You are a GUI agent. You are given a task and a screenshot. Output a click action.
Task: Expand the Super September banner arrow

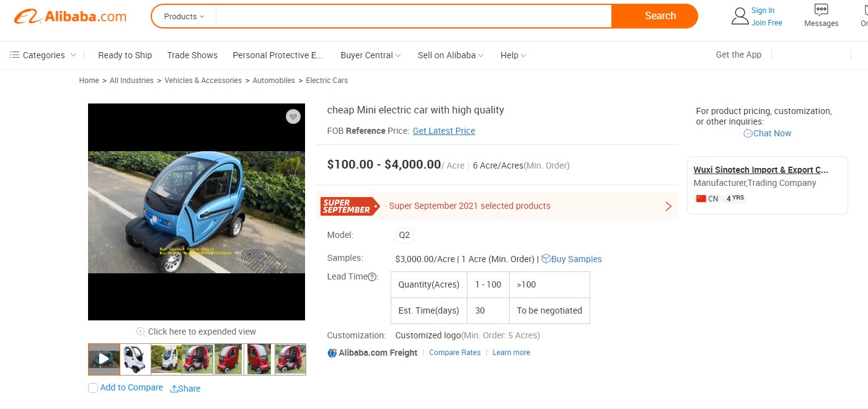(x=668, y=206)
